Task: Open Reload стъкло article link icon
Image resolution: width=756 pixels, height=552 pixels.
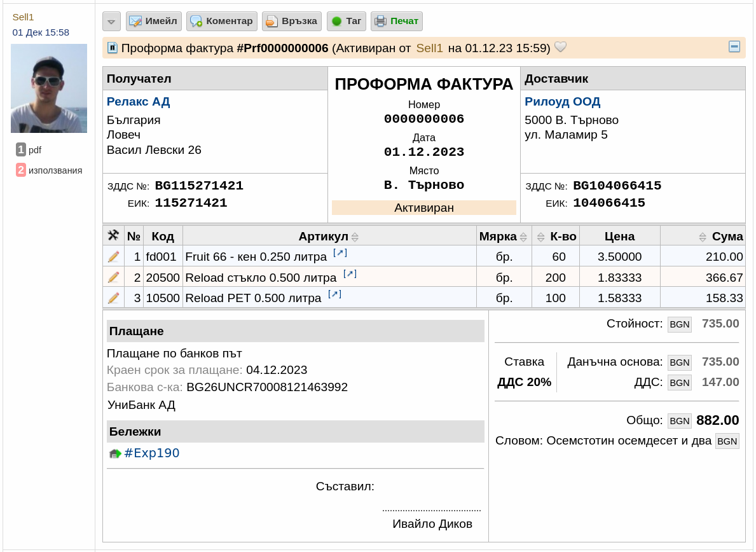Action: 350,274
